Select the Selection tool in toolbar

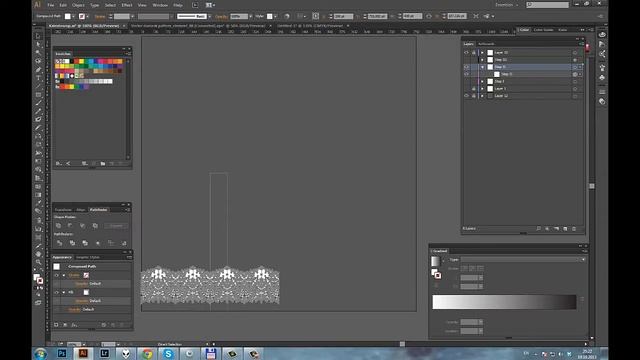click(x=38, y=36)
